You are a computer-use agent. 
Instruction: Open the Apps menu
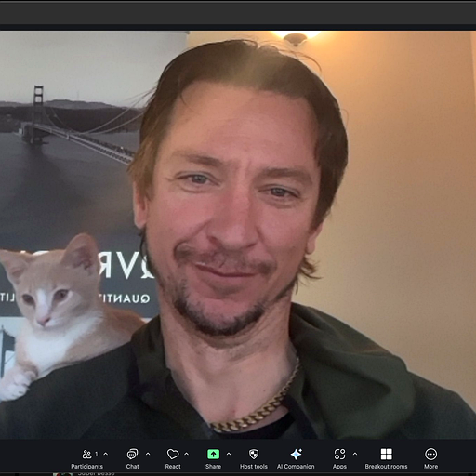click(339, 459)
